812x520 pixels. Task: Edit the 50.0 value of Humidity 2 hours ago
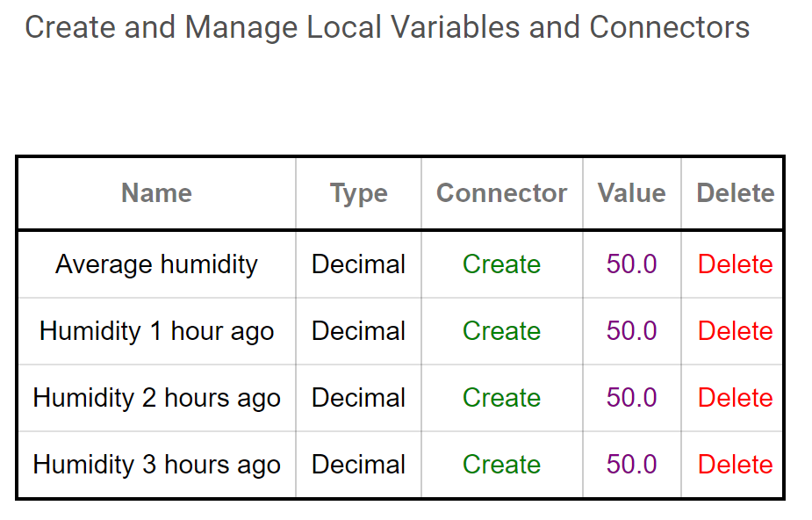(631, 398)
